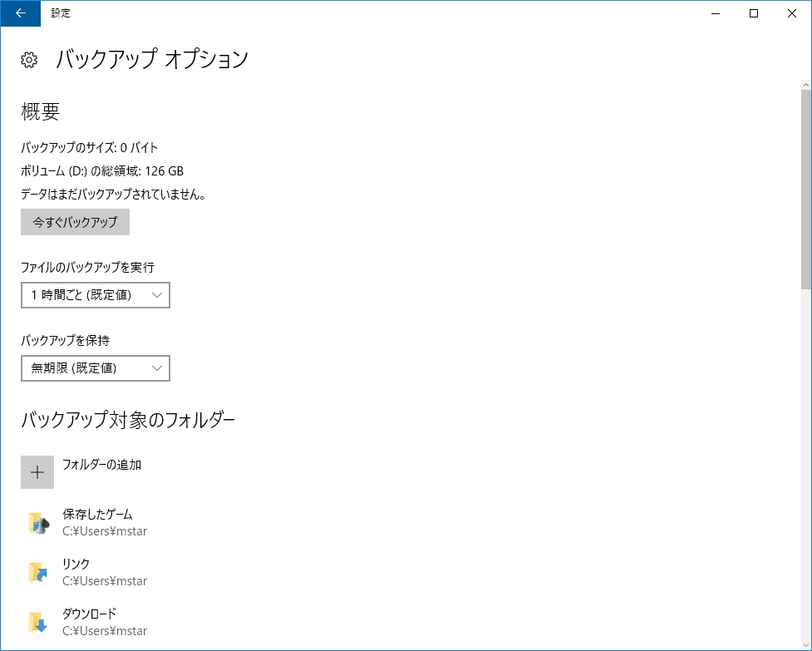Click the plus icon for フォルダーの追加
The width and height of the screenshot is (812, 651).
pyautogui.click(x=37, y=471)
